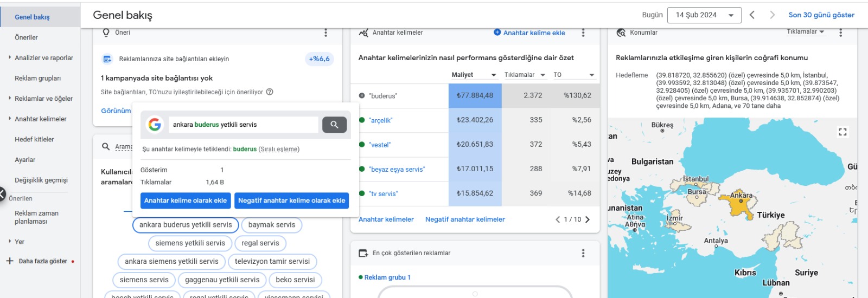Select search term chip televizyon tamir servisi
Viewport: 868px width, 298px height.
272,262
